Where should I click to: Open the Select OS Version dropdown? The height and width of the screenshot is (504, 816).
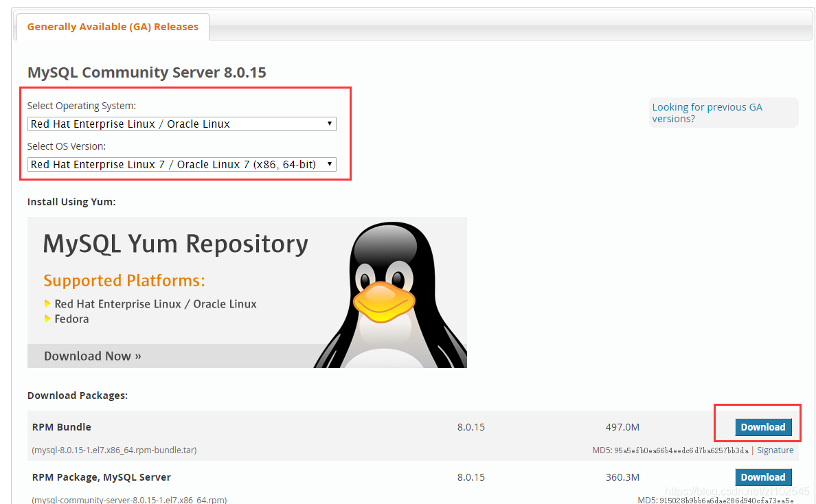[181, 164]
